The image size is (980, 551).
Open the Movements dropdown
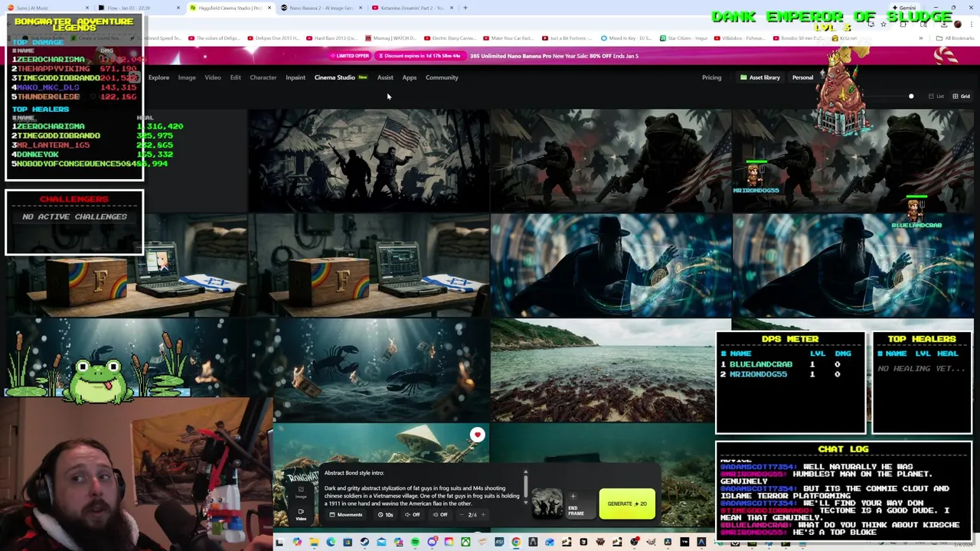(346, 514)
